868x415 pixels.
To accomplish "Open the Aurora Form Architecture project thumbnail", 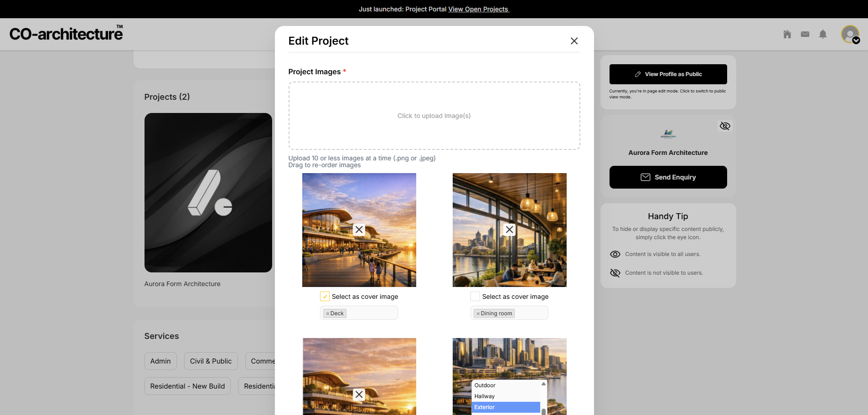I will click(x=208, y=193).
